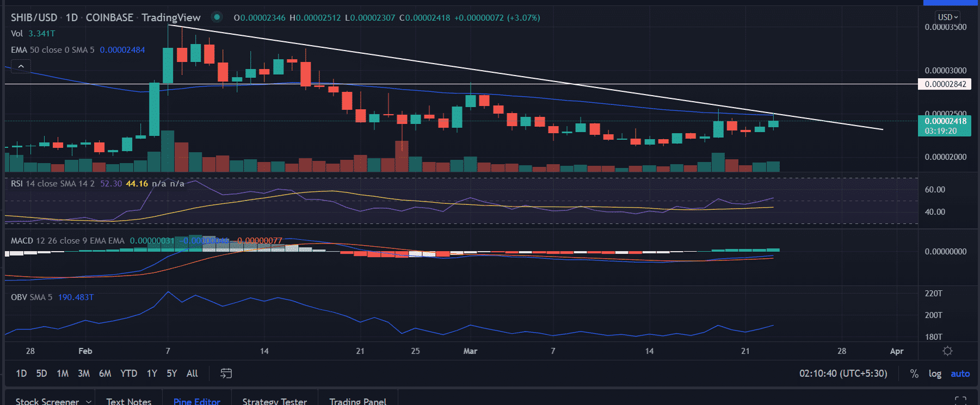This screenshot has width=980, height=405.
Task: Expand the Stock Screener dropdown arrow
Action: pos(89,401)
